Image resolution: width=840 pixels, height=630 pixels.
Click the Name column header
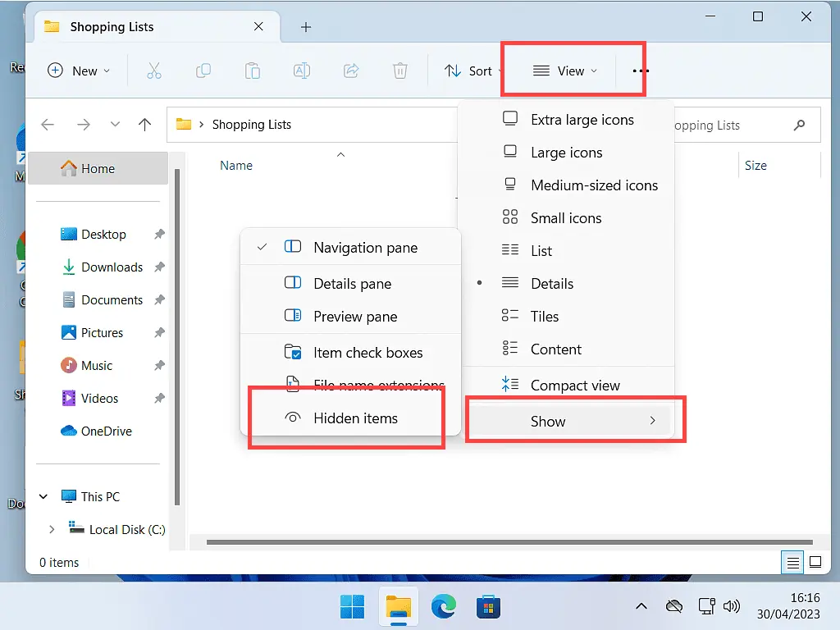pyautogui.click(x=236, y=165)
